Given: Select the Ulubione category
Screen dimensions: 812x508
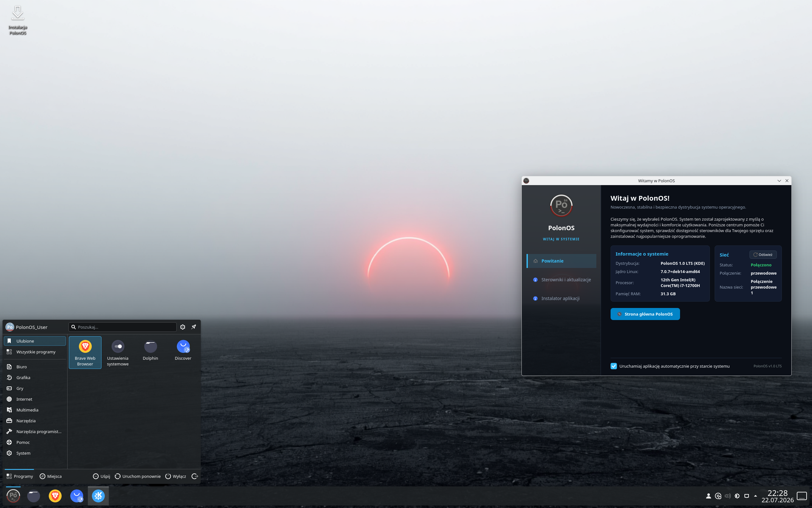Looking at the screenshot, I should pos(35,341).
